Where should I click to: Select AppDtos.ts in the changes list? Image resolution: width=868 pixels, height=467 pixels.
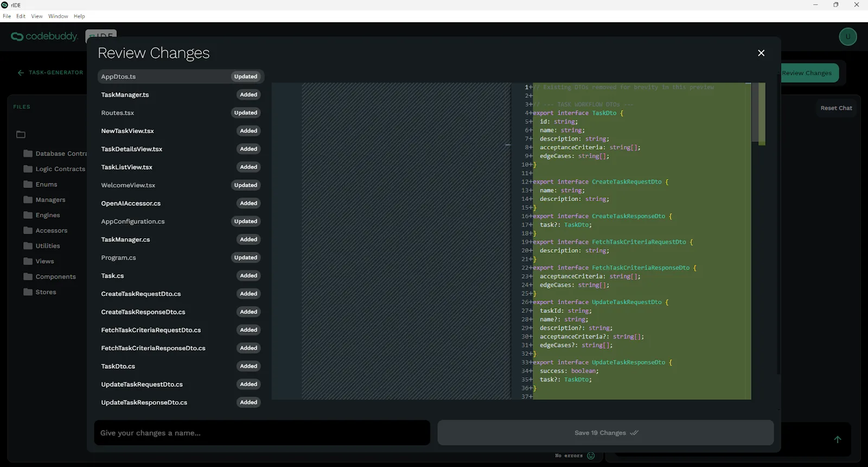pyautogui.click(x=181, y=77)
